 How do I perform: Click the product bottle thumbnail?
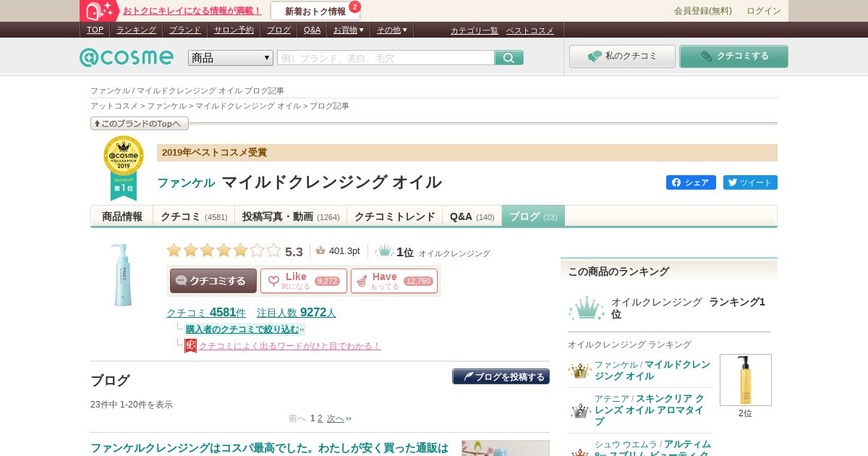click(x=122, y=274)
